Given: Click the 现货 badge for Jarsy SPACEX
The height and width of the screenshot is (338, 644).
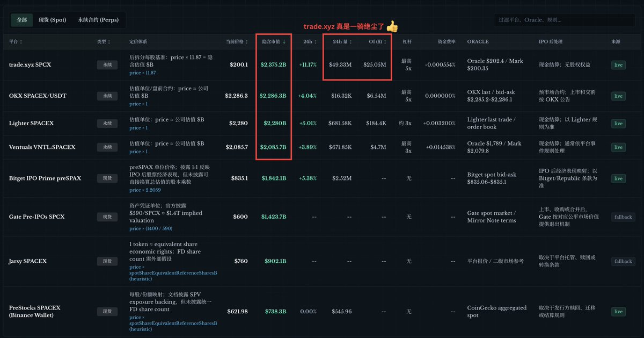Looking at the screenshot, I should click(x=107, y=261).
